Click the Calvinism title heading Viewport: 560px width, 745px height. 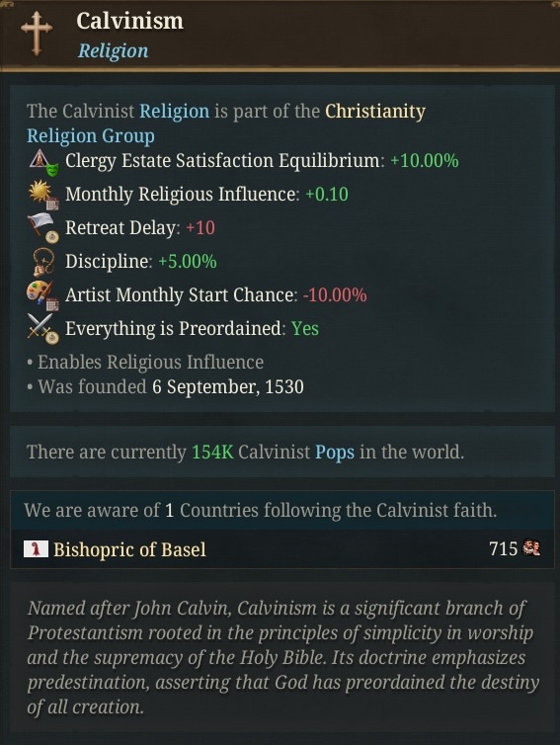click(129, 22)
